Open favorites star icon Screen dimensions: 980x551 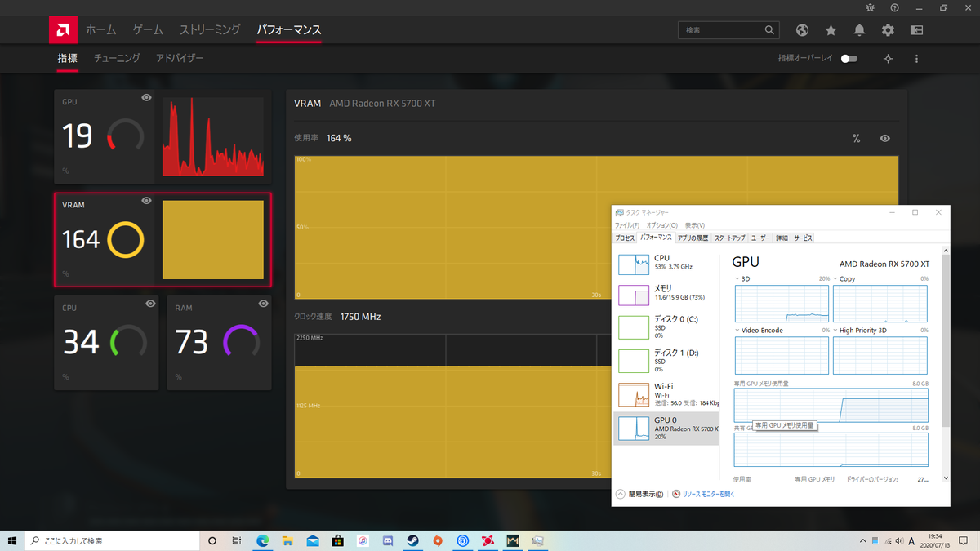click(x=831, y=30)
